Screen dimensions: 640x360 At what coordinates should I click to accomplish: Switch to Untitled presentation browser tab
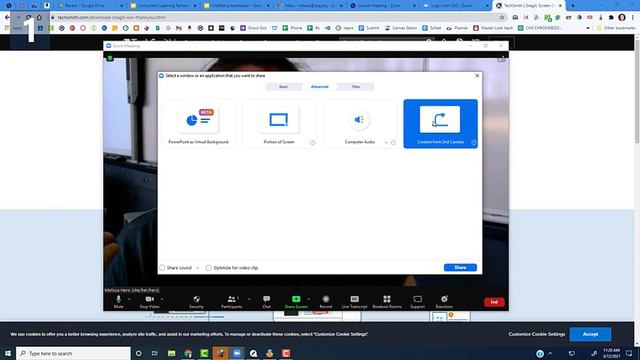(236, 6)
